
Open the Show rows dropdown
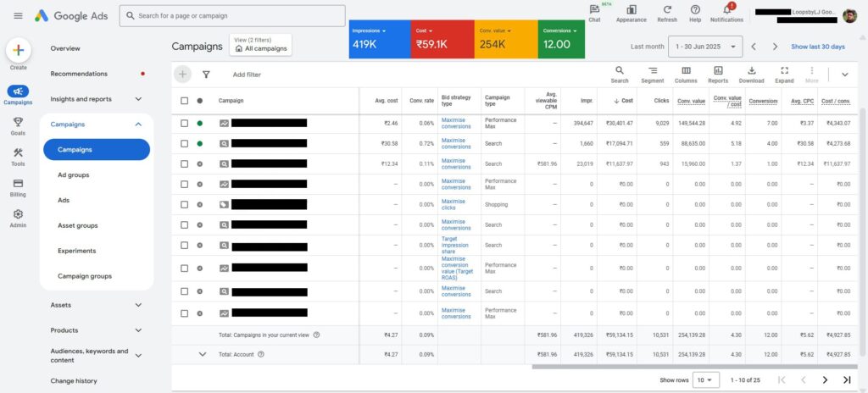pyautogui.click(x=704, y=379)
